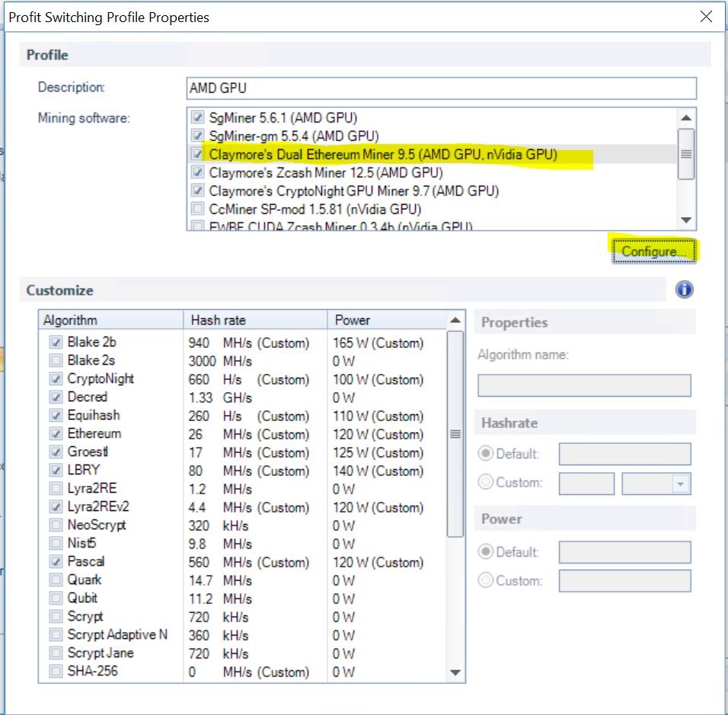Enable the Qubit algorithm

56,598
